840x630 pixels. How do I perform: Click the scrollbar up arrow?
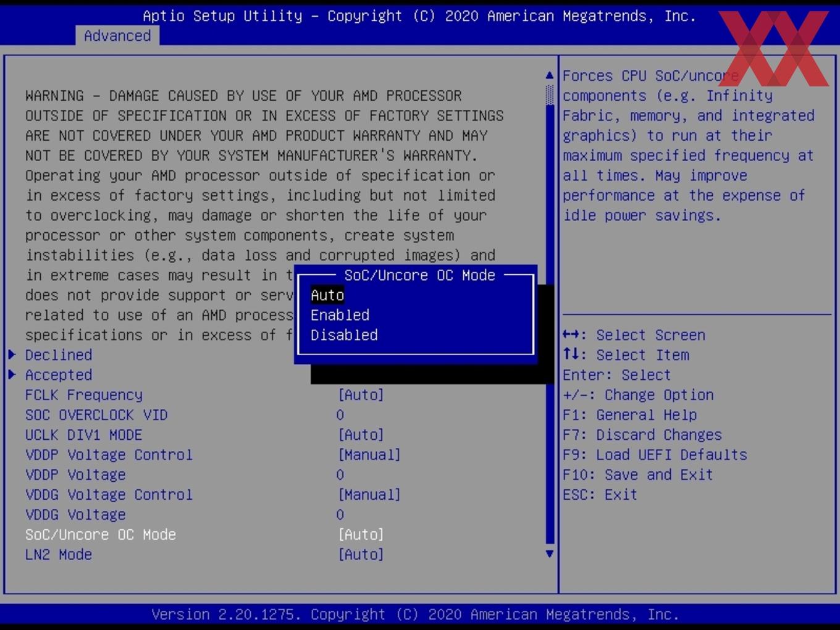click(550, 75)
